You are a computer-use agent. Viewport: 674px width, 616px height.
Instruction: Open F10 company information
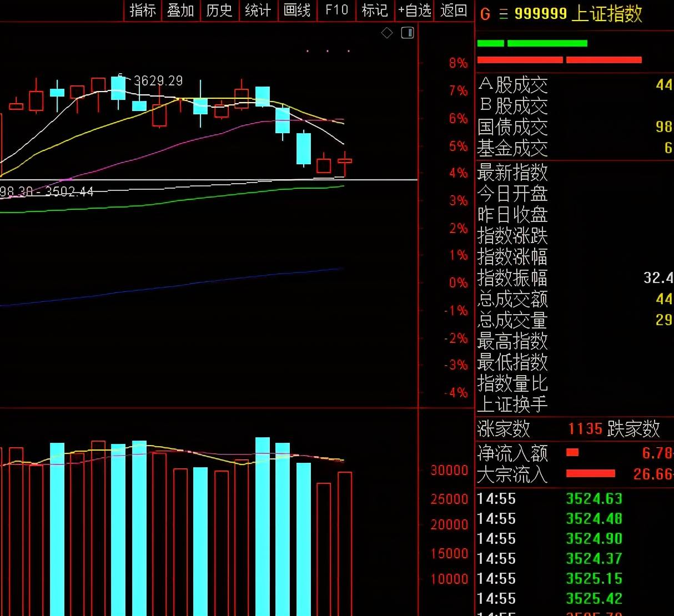point(336,11)
